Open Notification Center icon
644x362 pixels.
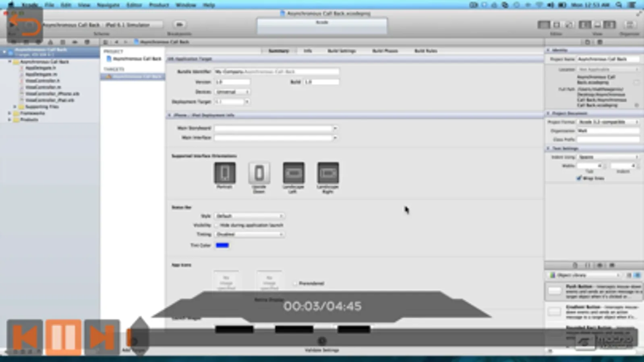point(632,5)
